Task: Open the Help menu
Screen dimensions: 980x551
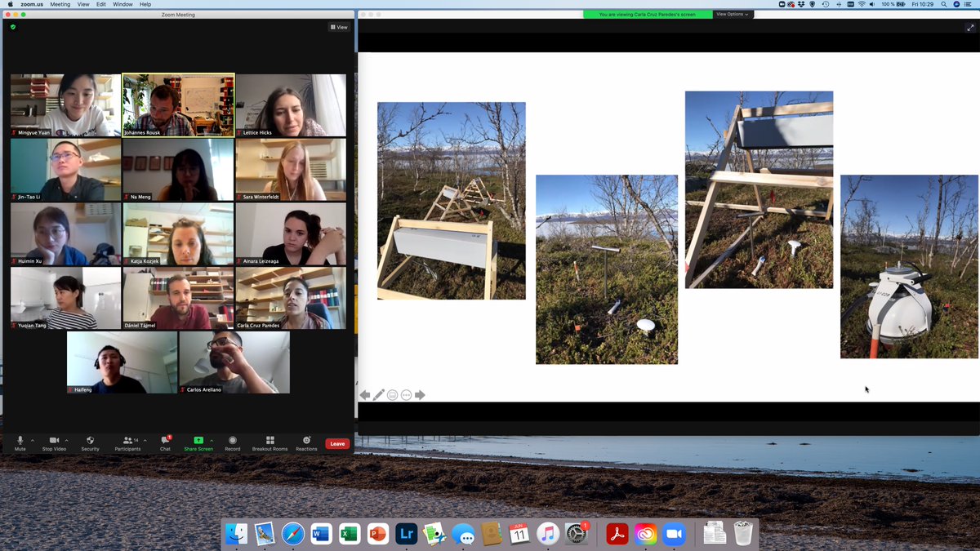Action: tap(145, 4)
